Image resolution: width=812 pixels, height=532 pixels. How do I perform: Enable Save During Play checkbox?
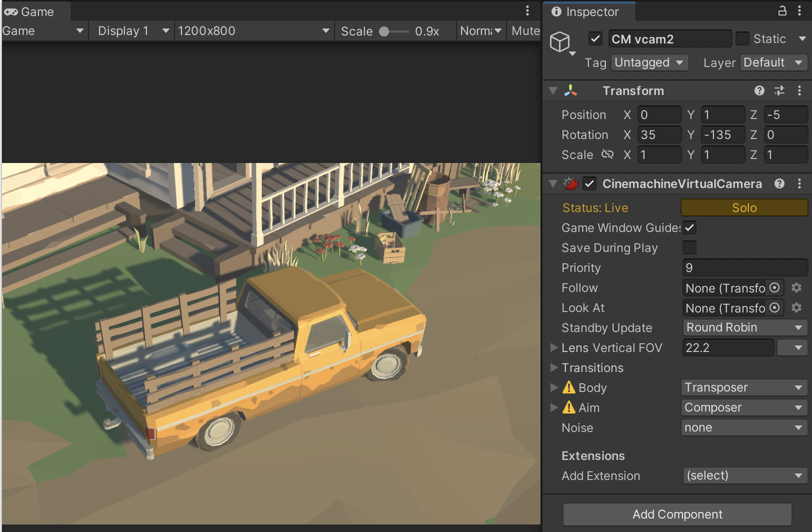[689, 247]
